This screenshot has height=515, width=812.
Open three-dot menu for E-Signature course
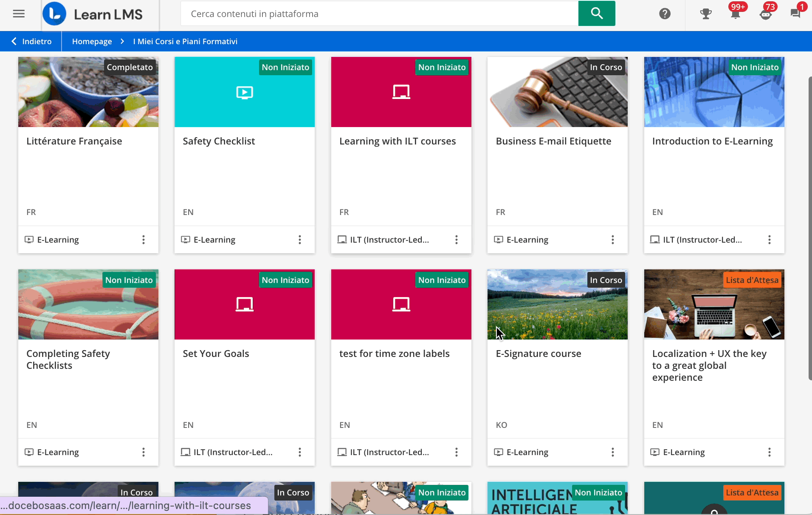(612, 452)
